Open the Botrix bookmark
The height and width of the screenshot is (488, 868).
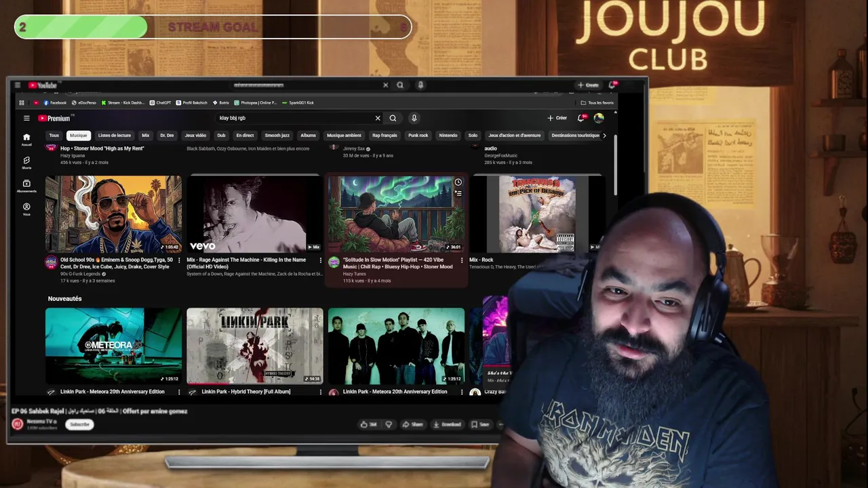(x=221, y=102)
